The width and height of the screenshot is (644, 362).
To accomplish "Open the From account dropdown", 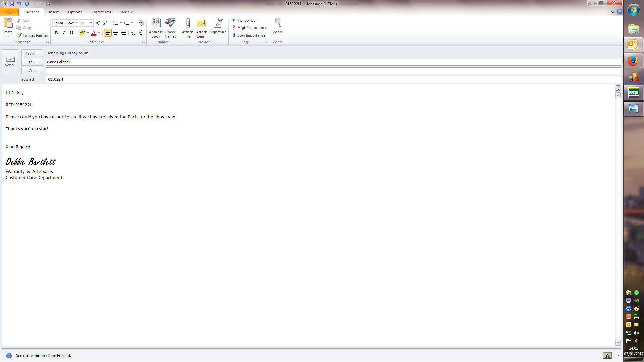I will pyautogui.click(x=32, y=53).
